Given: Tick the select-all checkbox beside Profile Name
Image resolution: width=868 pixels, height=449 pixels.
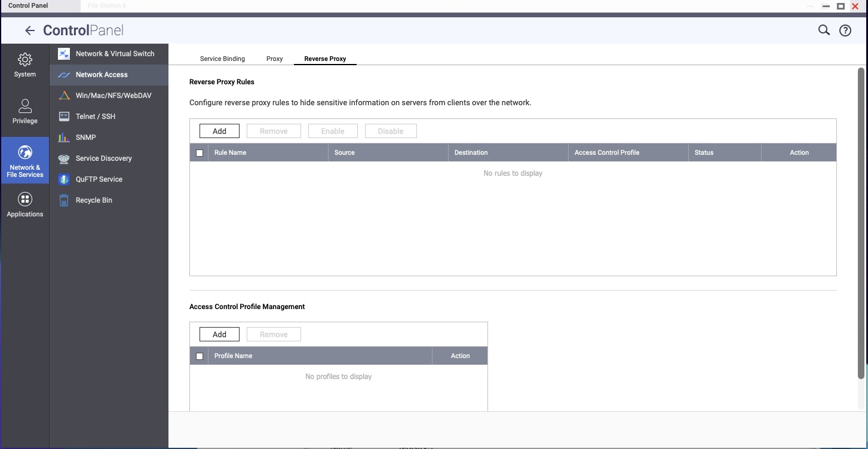Looking at the screenshot, I should [200, 356].
